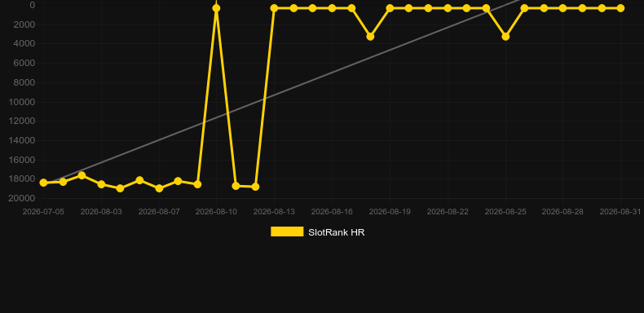Select the final data point at 2026-08-31
Image resolution: width=644 pixels, height=313 pixels.
620,8
